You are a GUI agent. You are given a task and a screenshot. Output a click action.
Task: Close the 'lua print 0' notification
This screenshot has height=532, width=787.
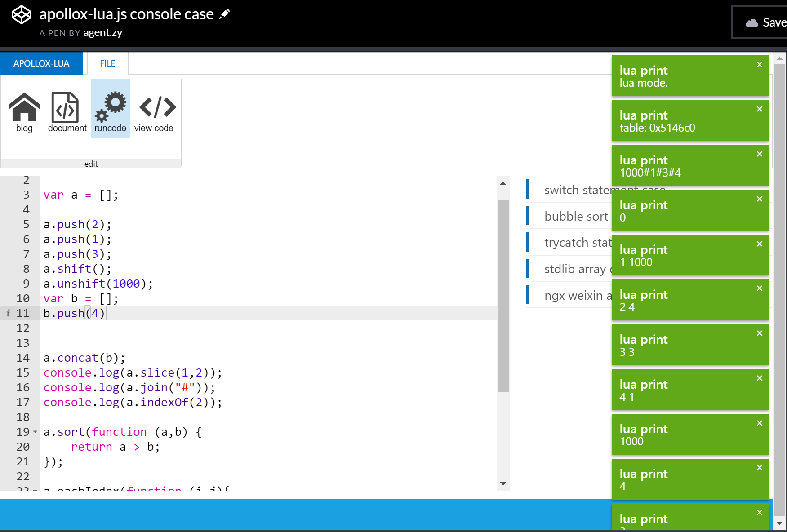(x=760, y=199)
